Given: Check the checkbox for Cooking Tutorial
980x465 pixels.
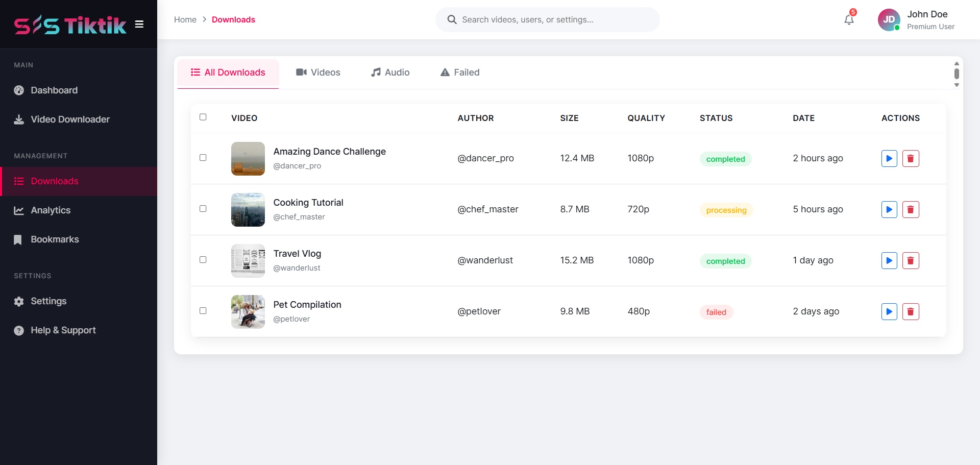Looking at the screenshot, I should [x=203, y=209].
